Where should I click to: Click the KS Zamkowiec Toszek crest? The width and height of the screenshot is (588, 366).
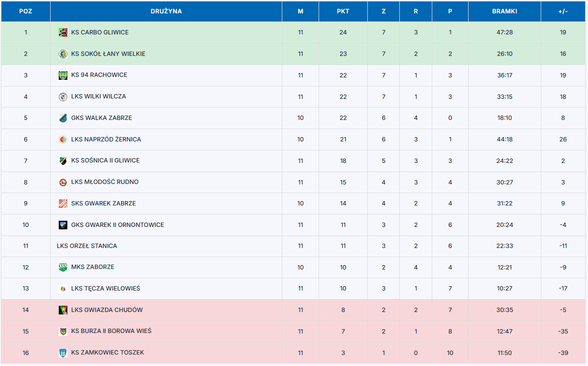pyautogui.click(x=63, y=353)
